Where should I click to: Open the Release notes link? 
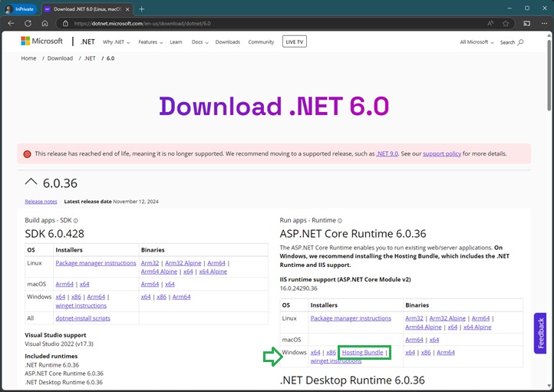click(x=41, y=201)
